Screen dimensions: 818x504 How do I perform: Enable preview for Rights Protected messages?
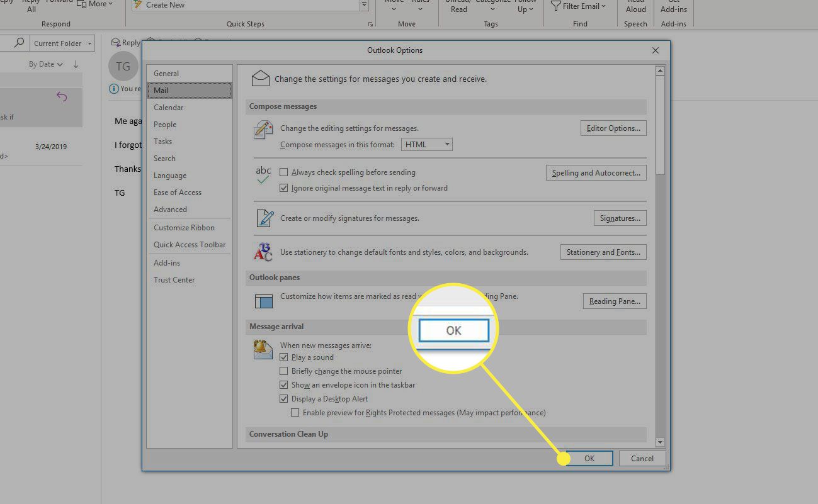click(295, 413)
